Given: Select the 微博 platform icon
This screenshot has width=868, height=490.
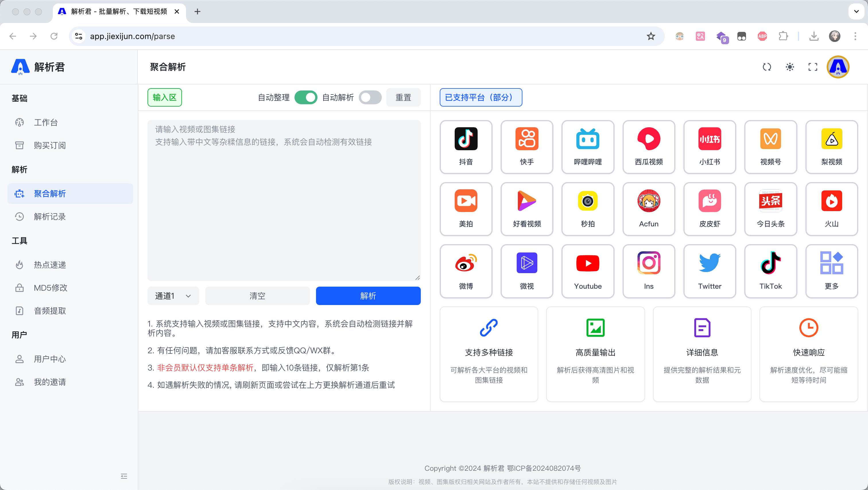Looking at the screenshot, I should [466, 263].
